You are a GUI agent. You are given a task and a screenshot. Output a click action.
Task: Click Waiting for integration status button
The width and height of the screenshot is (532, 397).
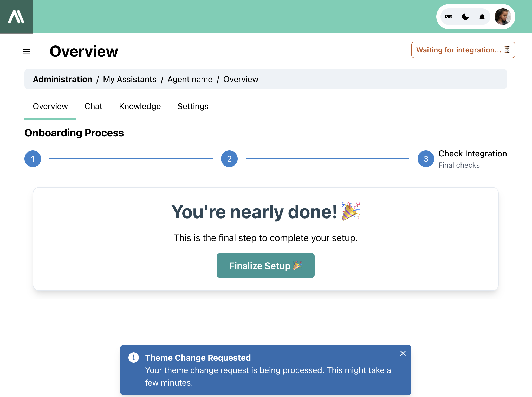[463, 50]
